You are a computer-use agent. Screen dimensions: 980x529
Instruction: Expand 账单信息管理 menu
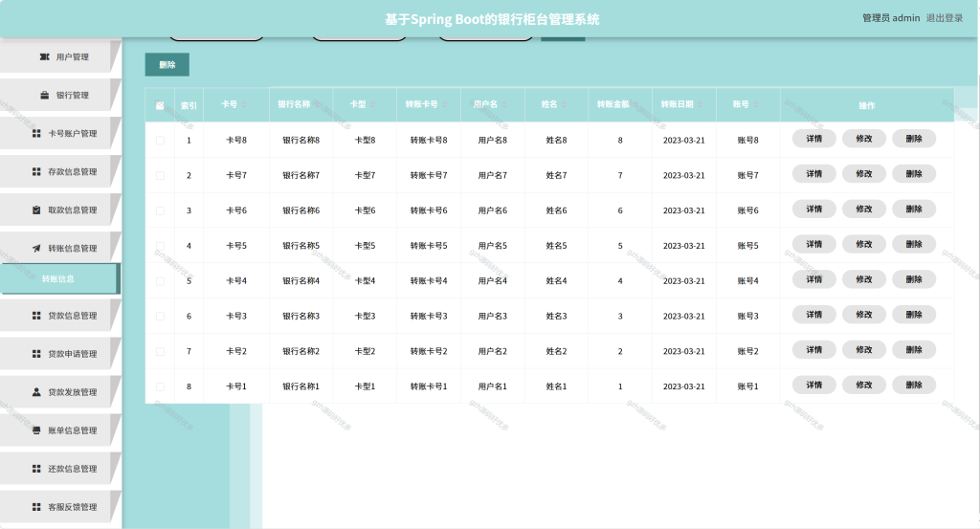point(59,430)
